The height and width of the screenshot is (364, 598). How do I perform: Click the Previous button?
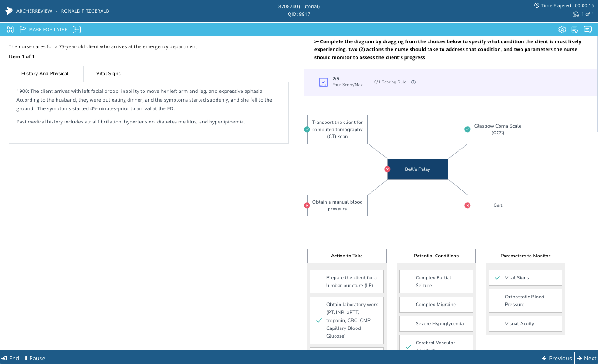(557, 358)
